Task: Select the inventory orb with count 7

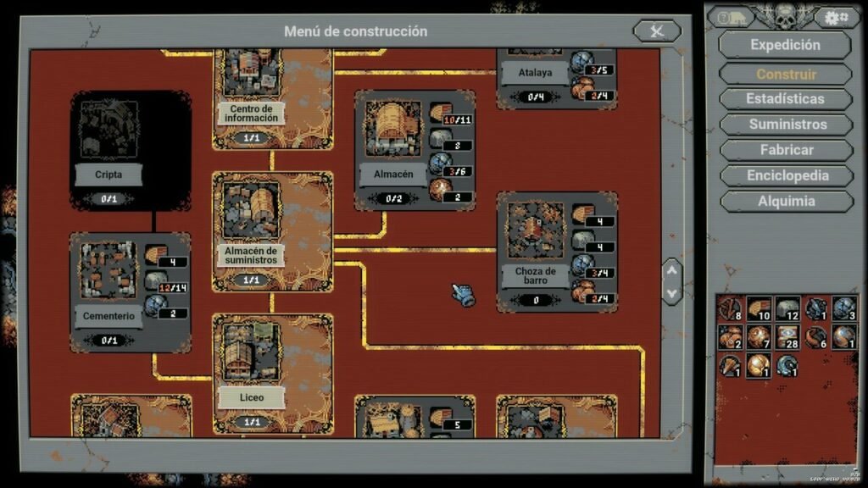Action: 758,337
